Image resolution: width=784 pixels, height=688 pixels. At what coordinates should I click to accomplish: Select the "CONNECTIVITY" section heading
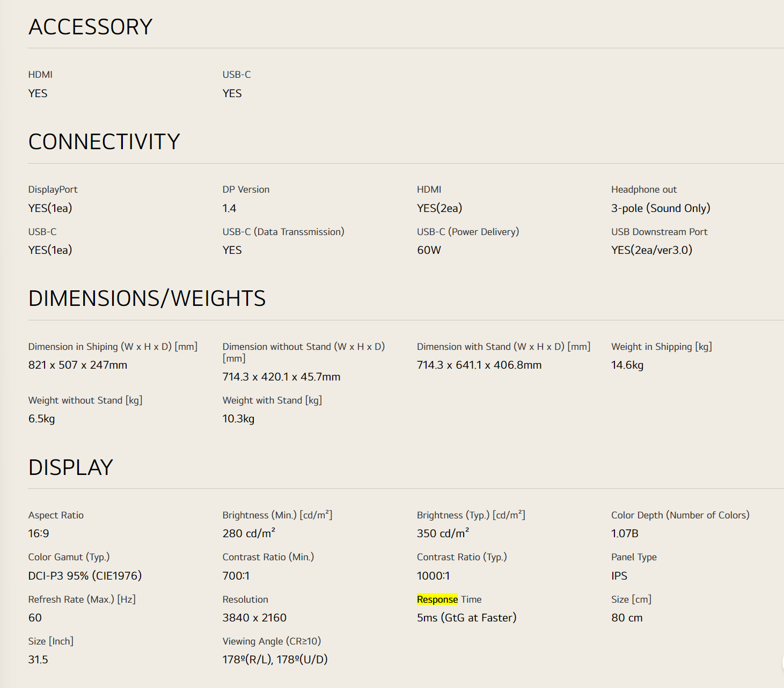[104, 142]
